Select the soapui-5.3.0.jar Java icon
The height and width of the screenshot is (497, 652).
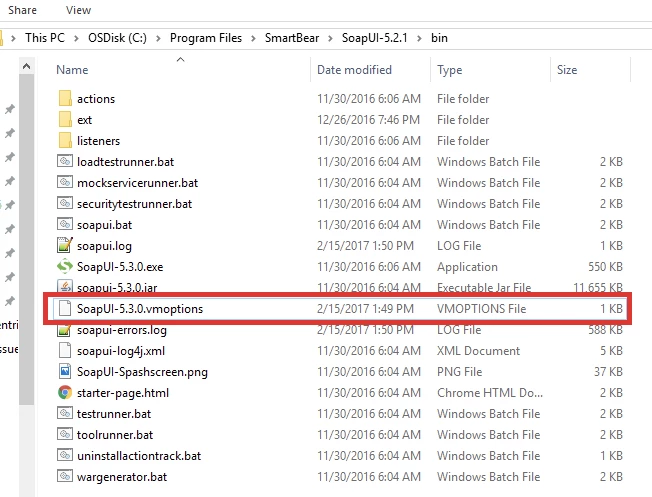[x=65, y=286]
